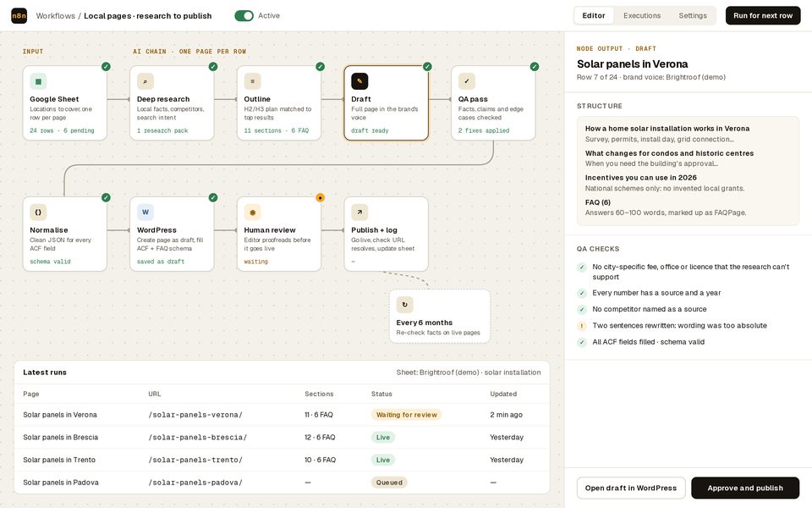Open the Solar panels in Trento run row

[282, 460]
